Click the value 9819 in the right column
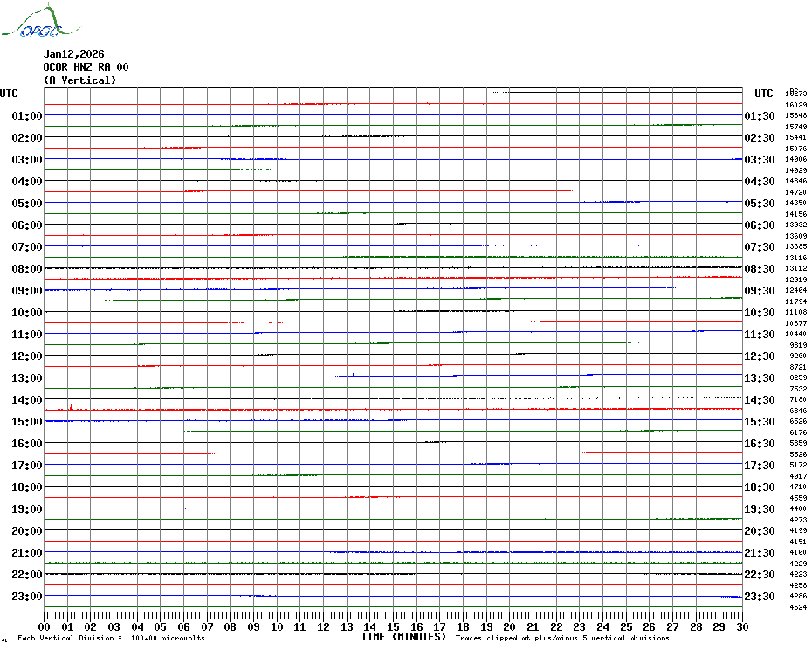812x650 pixels. click(798, 345)
